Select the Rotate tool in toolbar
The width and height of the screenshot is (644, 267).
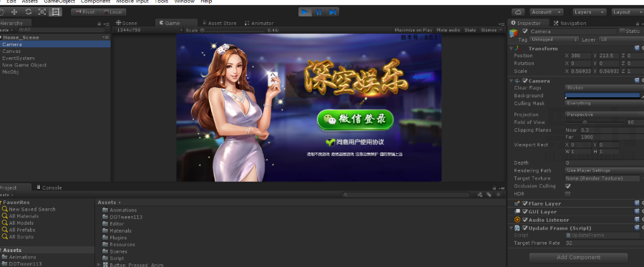click(x=28, y=12)
